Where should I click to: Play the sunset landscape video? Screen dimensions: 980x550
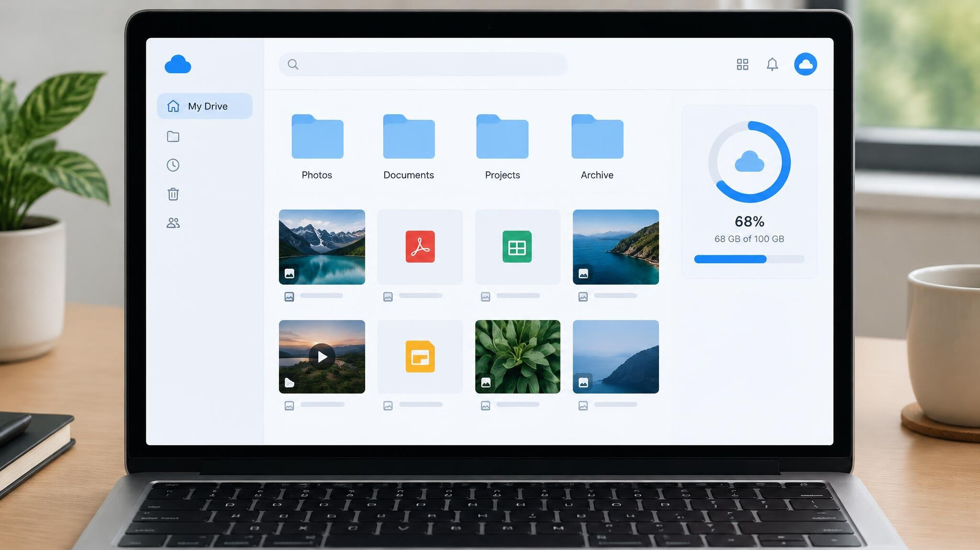pos(322,356)
